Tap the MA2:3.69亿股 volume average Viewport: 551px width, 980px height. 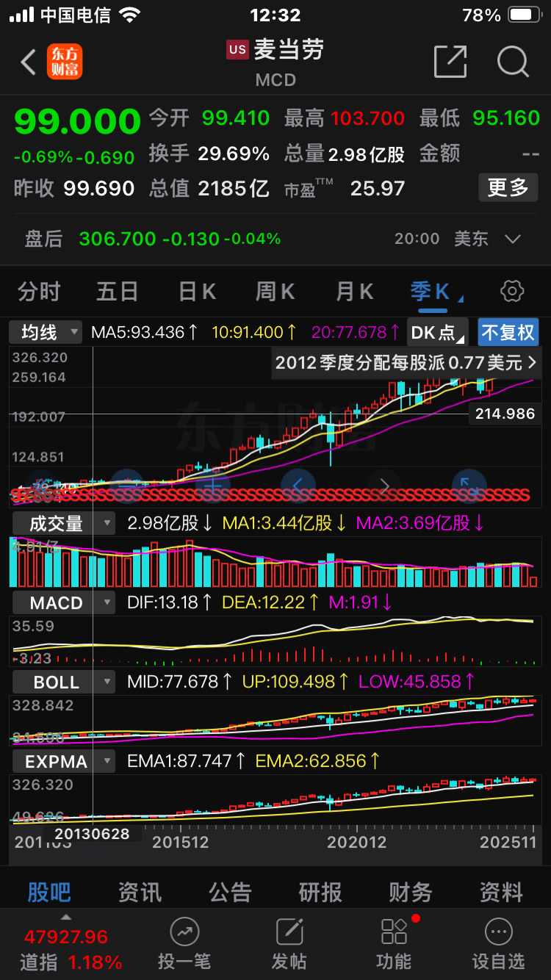[x=420, y=524]
